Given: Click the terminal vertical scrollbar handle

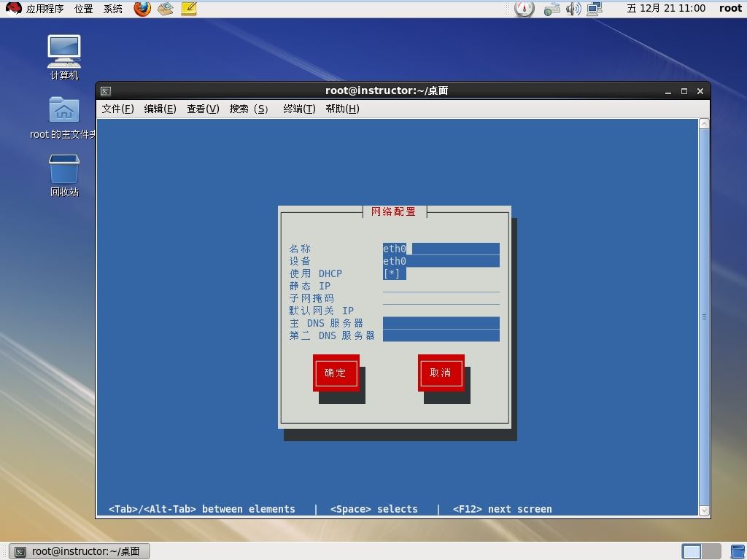Looking at the screenshot, I should tap(704, 317).
